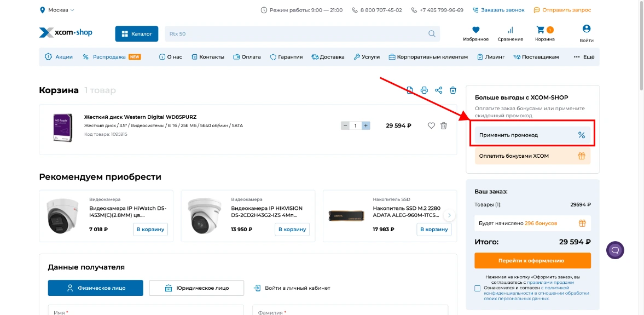Open the Comparison chart icon

pyautogui.click(x=510, y=31)
